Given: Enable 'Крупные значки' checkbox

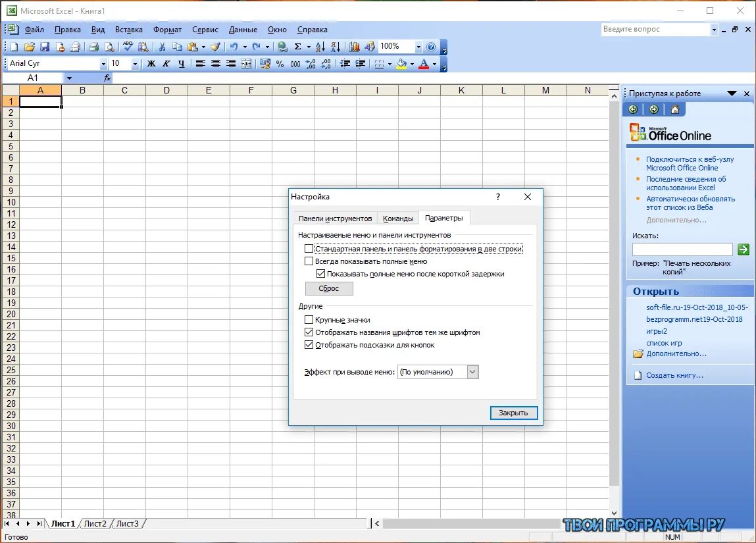Looking at the screenshot, I should click(x=309, y=320).
